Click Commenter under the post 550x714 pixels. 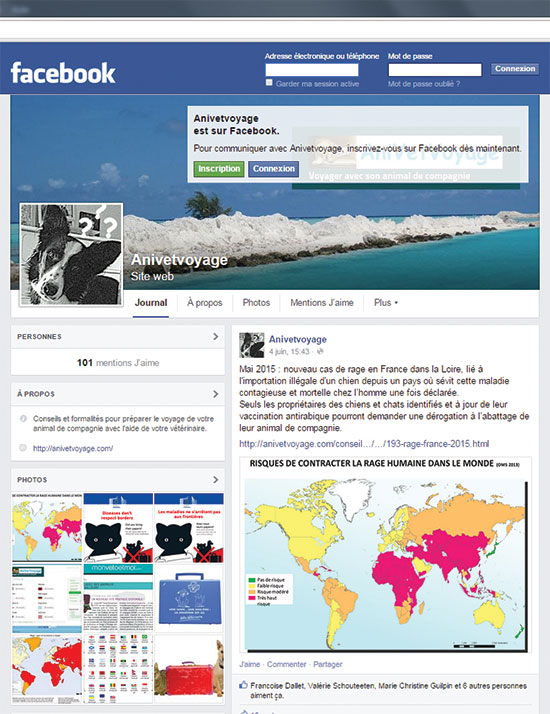(x=286, y=664)
